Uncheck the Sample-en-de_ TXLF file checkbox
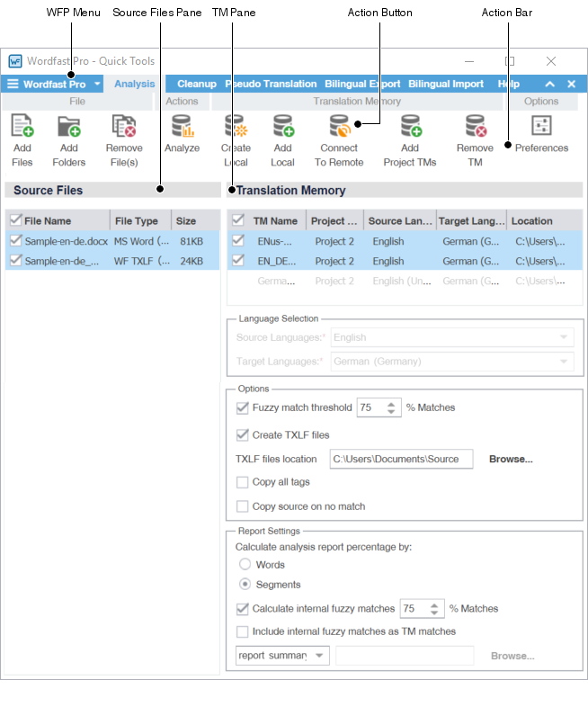 (16, 260)
